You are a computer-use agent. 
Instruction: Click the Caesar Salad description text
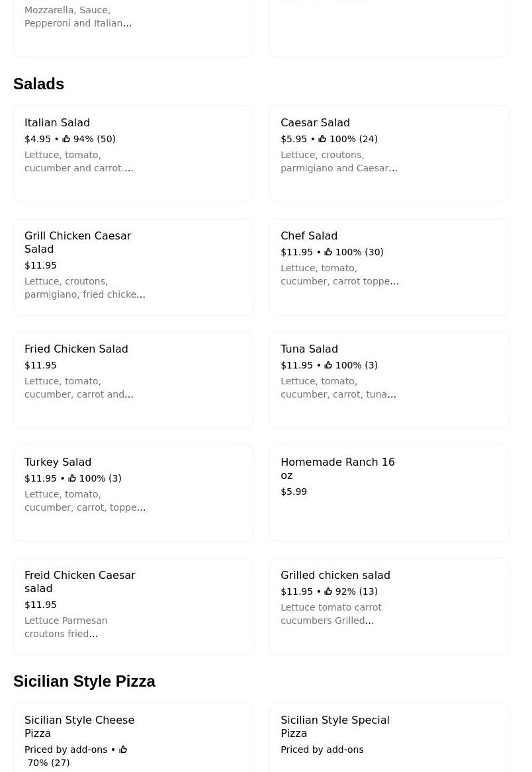click(338, 161)
